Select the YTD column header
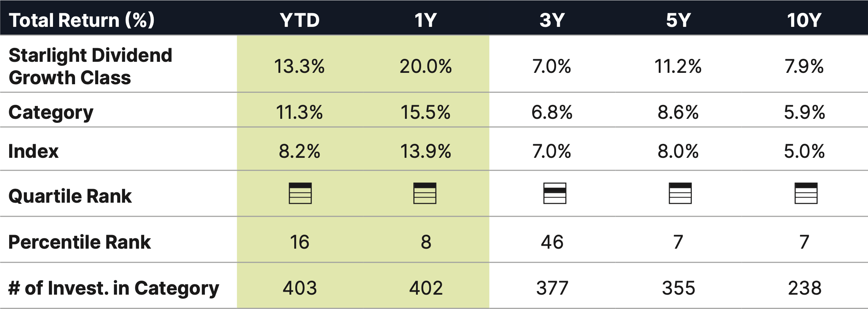868x309 pixels. 300,20
